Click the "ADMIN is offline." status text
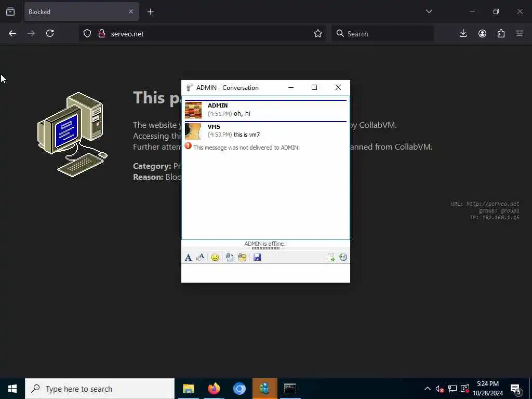 265,244
